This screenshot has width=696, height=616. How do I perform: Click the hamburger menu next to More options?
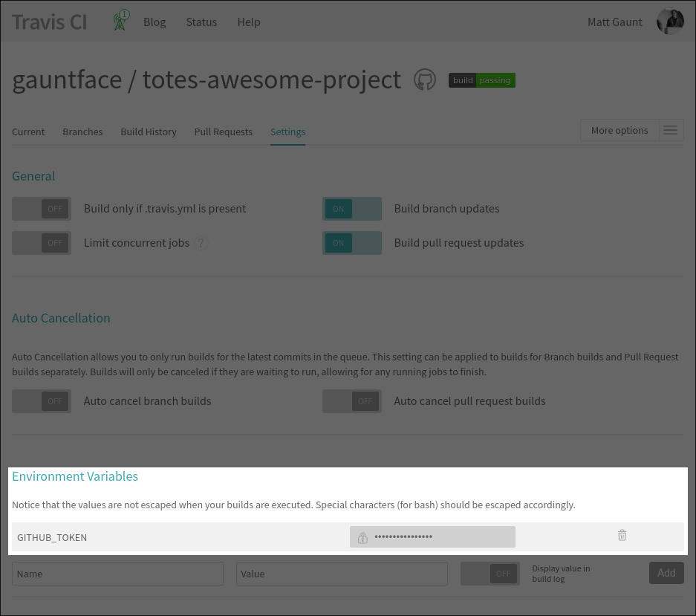pyautogui.click(x=670, y=130)
